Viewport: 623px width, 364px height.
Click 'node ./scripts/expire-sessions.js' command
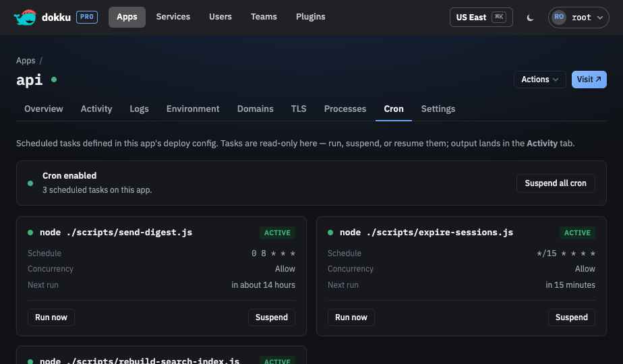pyautogui.click(x=426, y=233)
